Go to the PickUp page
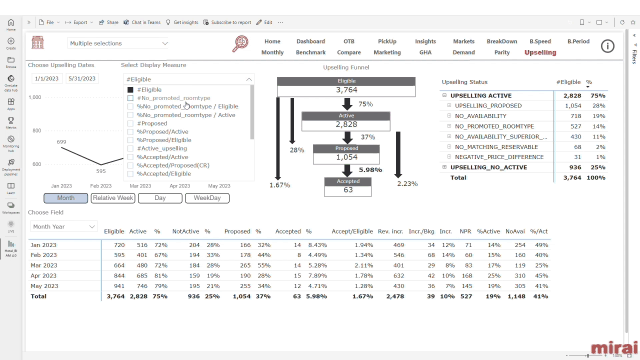This screenshot has width=640, height=360. [x=387, y=41]
